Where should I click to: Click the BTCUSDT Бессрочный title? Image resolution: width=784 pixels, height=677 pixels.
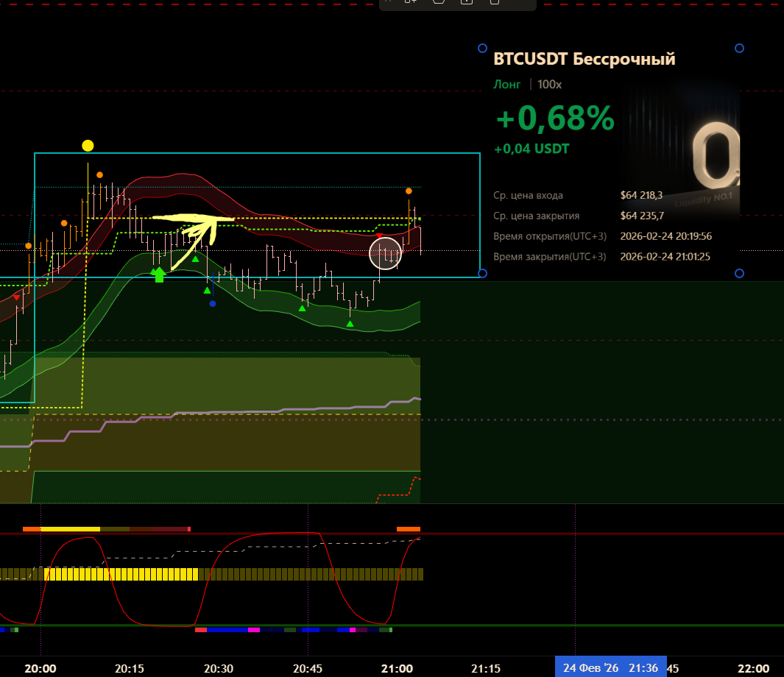(x=584, y=59)
